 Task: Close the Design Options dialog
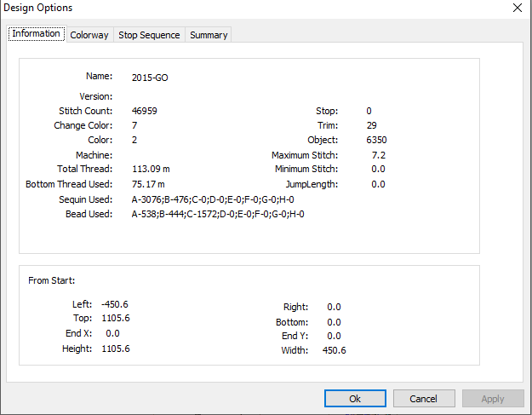[517, 8]
